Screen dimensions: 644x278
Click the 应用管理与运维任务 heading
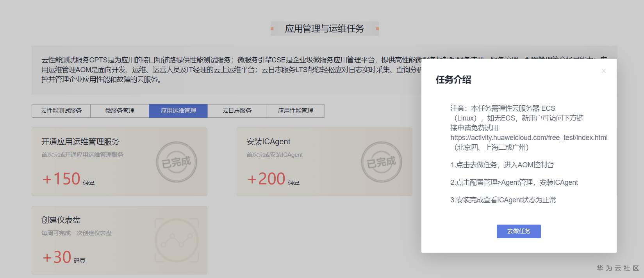click(x=325, y=28)
